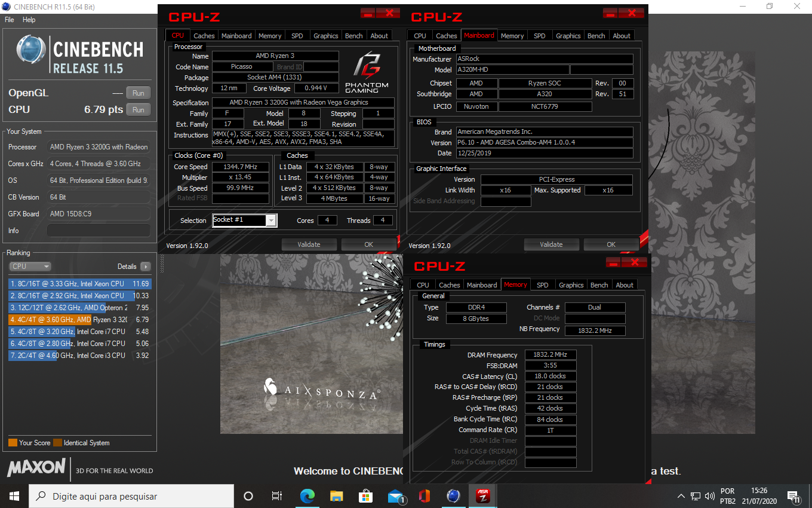
Task: Open the Windows Start menu
Action: [14, 496]
